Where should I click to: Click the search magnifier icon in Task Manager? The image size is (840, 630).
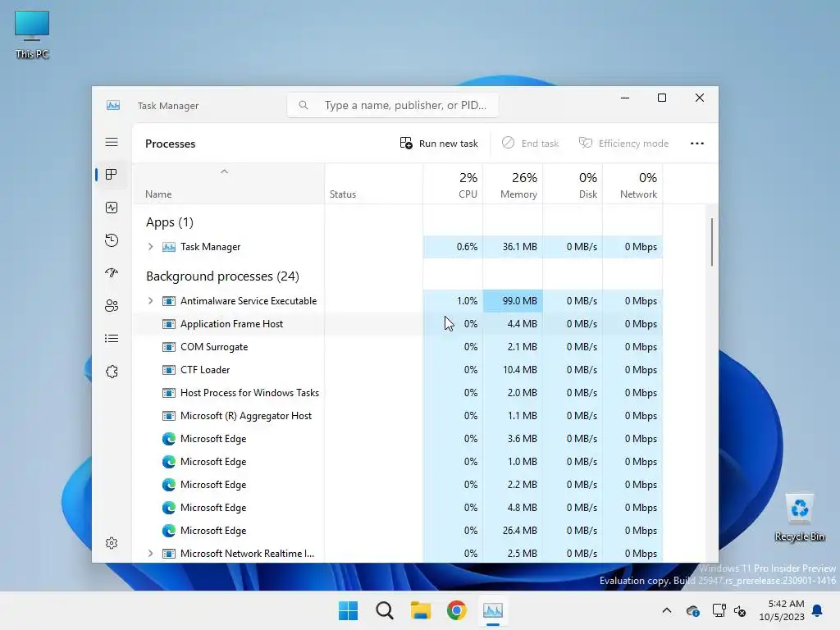point(304,105)
